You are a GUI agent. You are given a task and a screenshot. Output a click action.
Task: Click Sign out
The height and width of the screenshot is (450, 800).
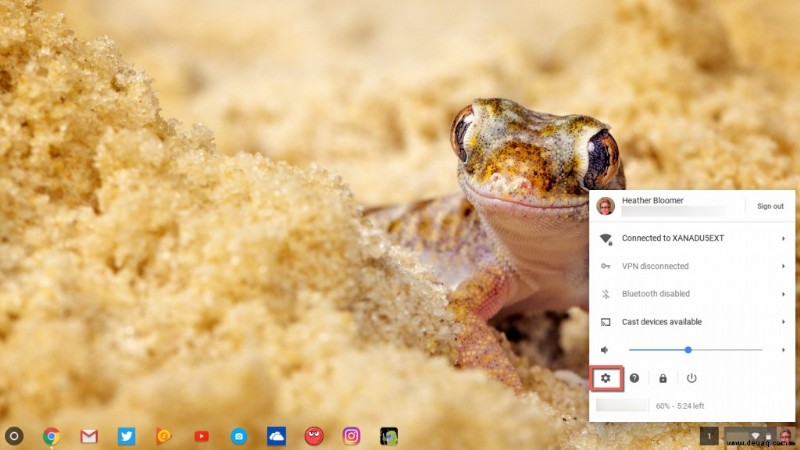click(770, 206)
